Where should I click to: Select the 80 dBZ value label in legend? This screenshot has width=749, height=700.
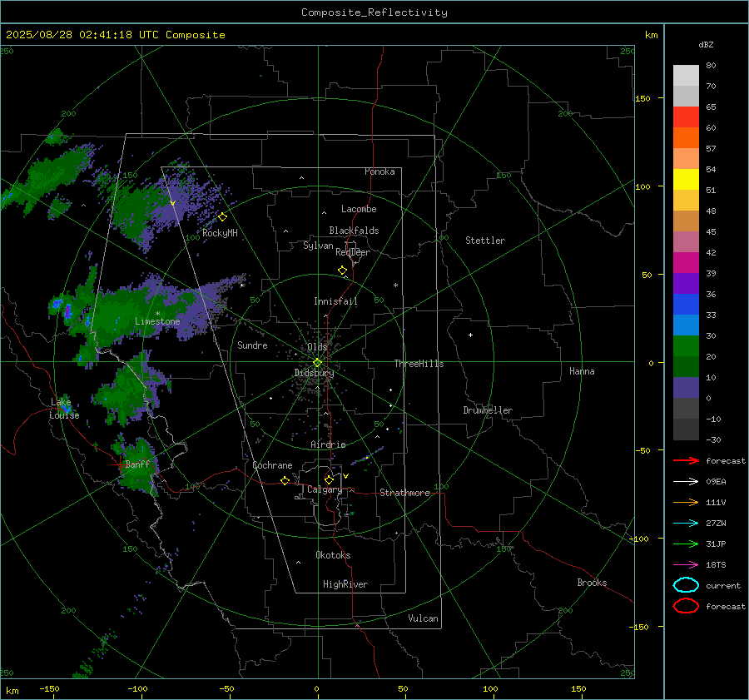[711, 66]
